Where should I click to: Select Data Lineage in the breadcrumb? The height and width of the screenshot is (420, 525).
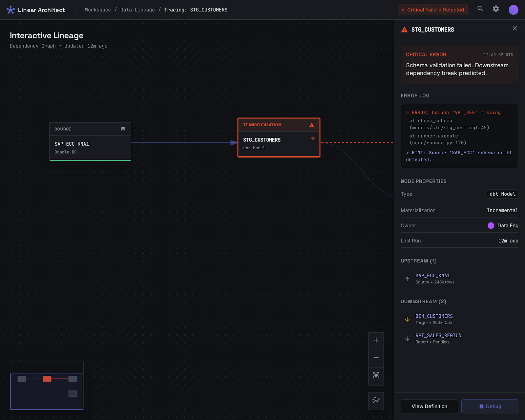point(137,10)
